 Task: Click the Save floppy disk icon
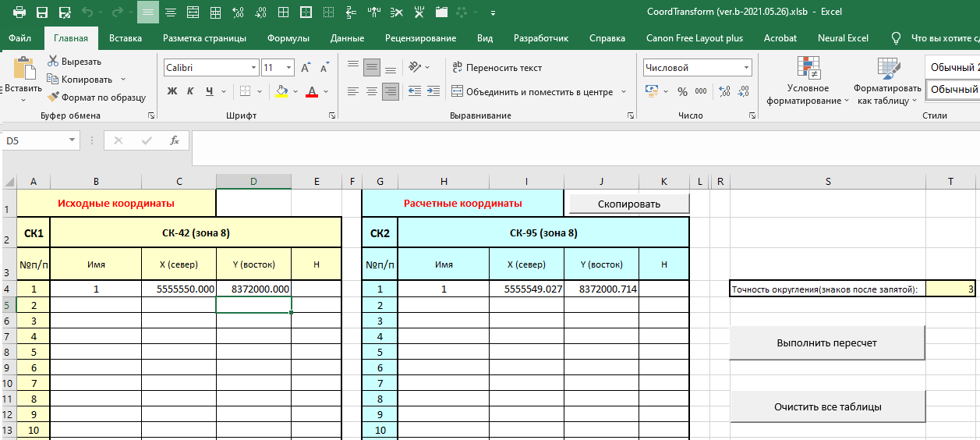pyautogui.click(x=42, y=12)
